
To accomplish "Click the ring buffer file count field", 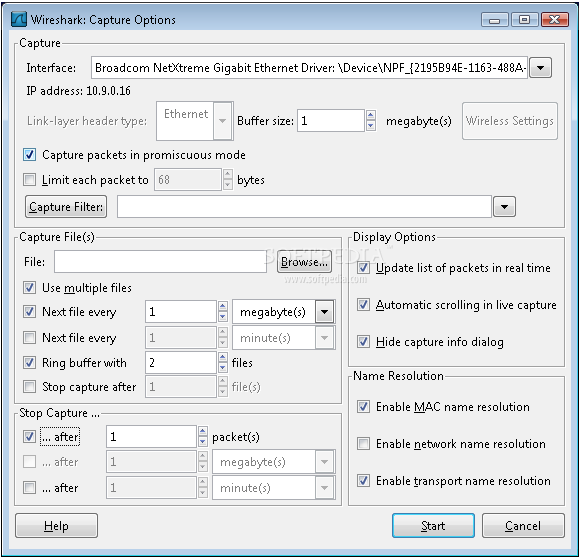I will pyautogui.click(x=181, y=363).
